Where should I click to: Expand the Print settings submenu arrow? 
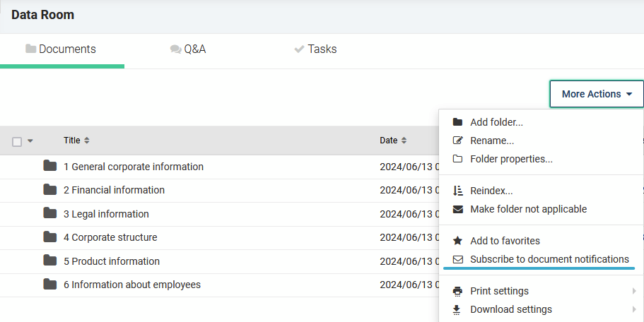click(635, 291)
